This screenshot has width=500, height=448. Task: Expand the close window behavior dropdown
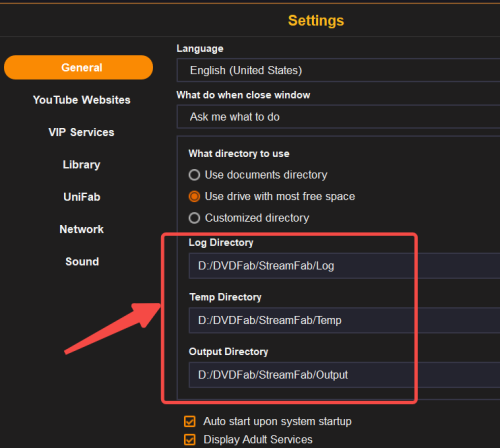click(x=338, y=117)
